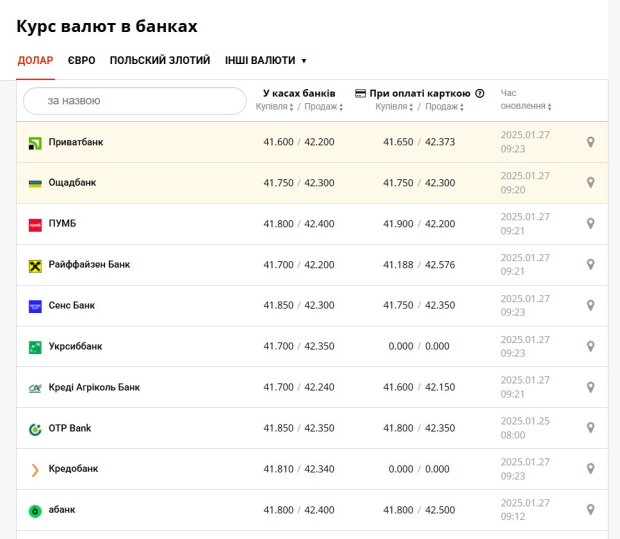Switch to the ПОЛЬСКИЙ ЗЛОТИЙ tab
Screen dimensions: 620x539
tap(160, 60)
